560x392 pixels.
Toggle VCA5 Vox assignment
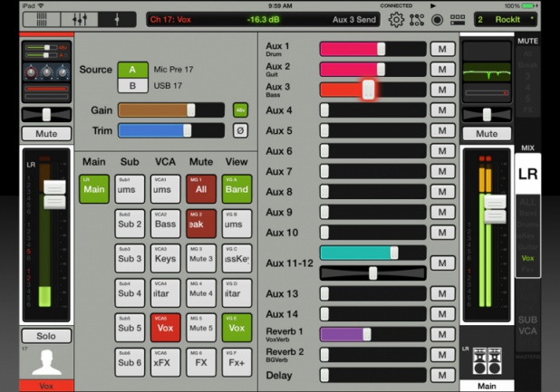165,328
